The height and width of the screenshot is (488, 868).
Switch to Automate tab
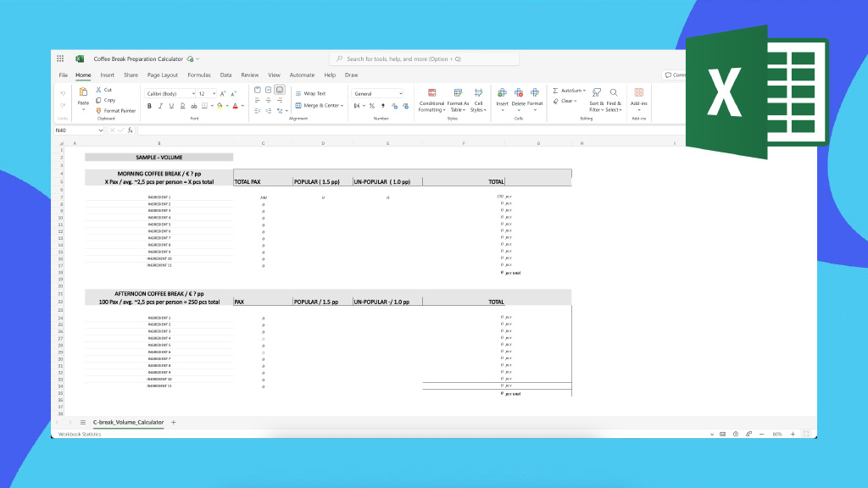(302, 75)
